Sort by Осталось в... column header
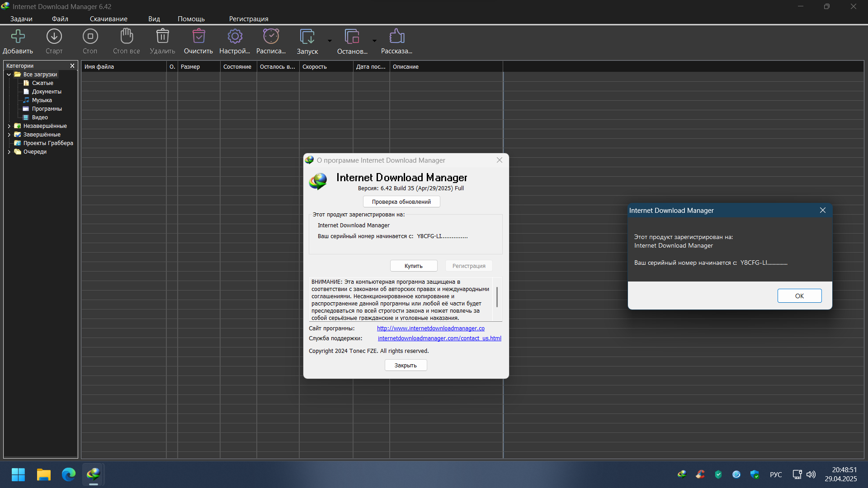The image size is (868, 488). click(x=278, y=67)
